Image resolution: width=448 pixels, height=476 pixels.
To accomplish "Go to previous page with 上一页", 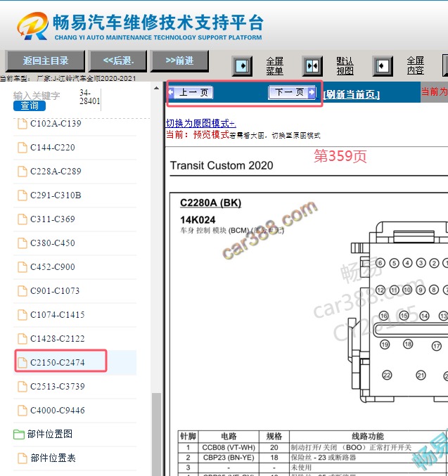I will tap(191, 92).
